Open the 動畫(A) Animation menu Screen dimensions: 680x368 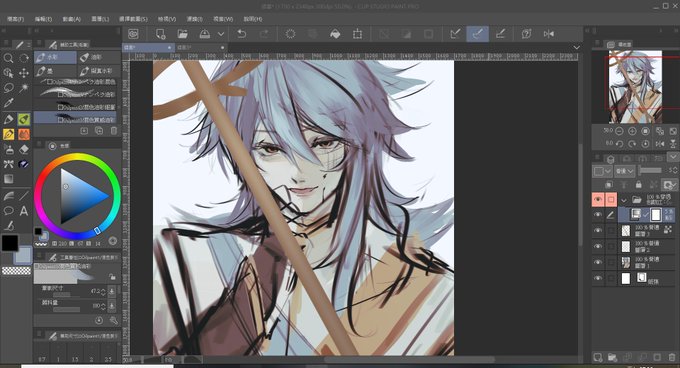pos(72,19)
